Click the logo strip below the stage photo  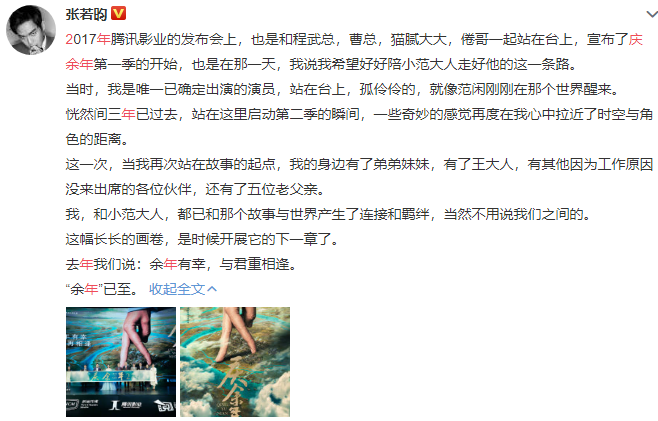[121, 405]
